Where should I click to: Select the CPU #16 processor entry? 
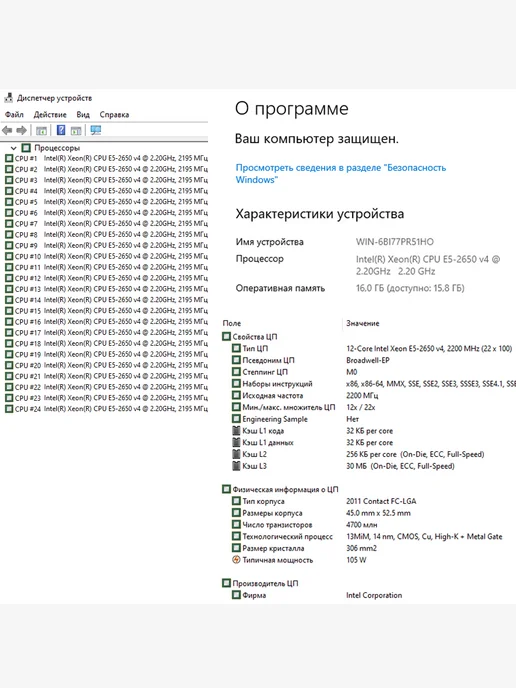click(106, 322)
